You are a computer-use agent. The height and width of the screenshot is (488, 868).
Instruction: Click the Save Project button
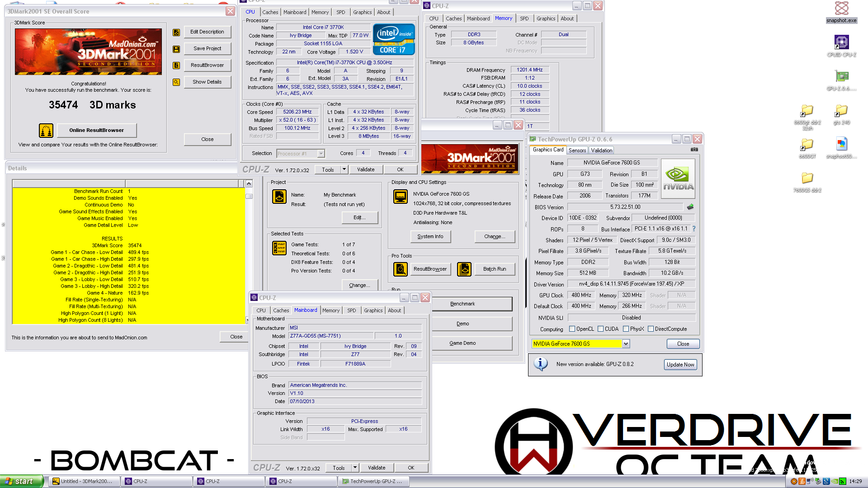pos(207,49)
